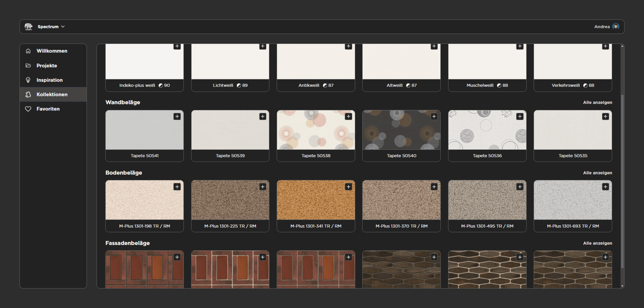Add Lichtweiß color via plus icon
Viewport: 644px width, 308px height.
point(263,46)
